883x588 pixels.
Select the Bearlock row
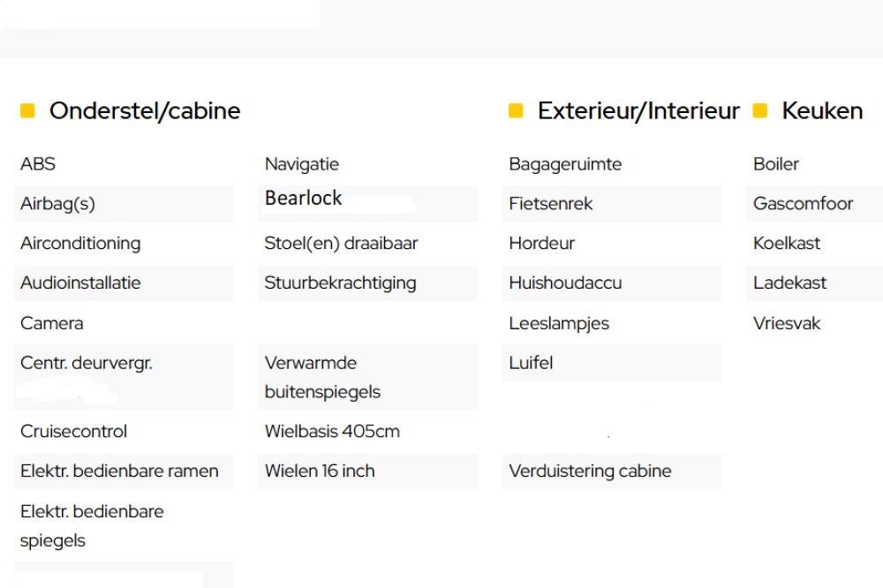click(x=367, y=203)
